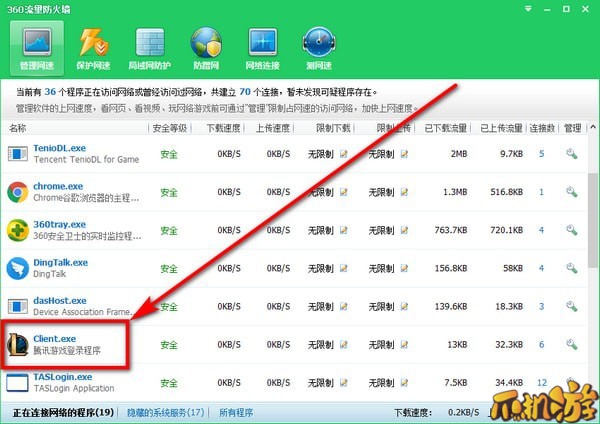Select the DingTalk.exe program name

60,263
